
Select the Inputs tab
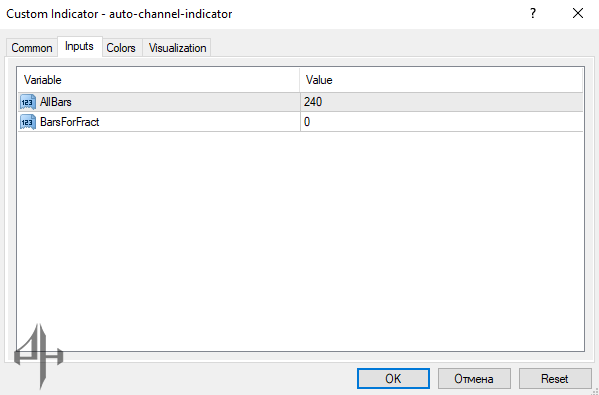tap(79, 47)
